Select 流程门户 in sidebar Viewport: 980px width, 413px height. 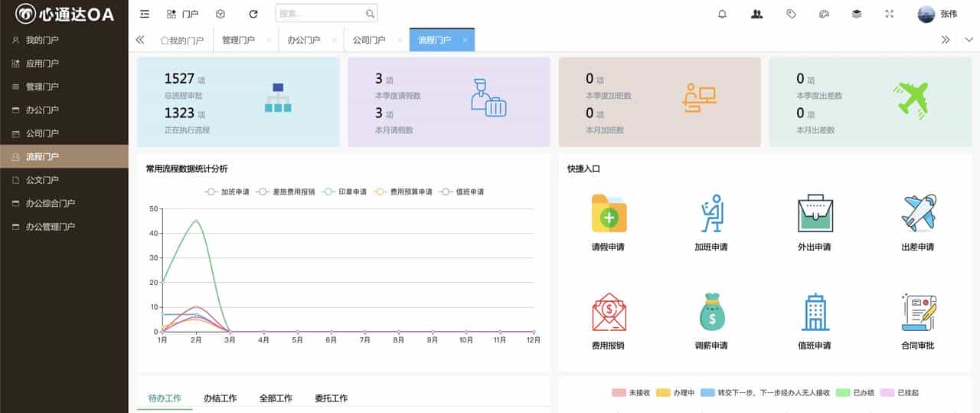point(64,156)
